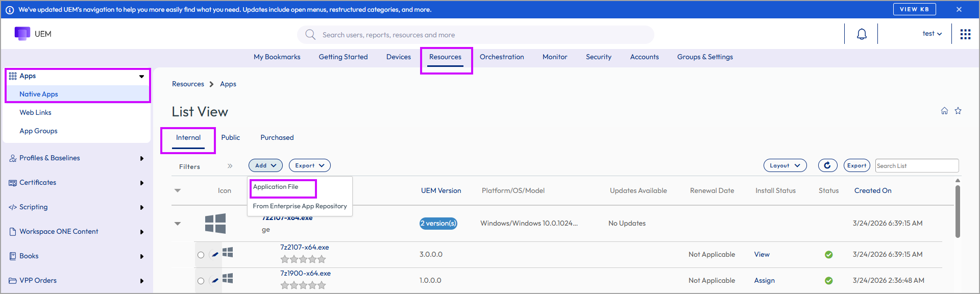The height and width of the screenshot is (294, 980).
Task: Expand filters with double chevron
Action: coord(230,166)
